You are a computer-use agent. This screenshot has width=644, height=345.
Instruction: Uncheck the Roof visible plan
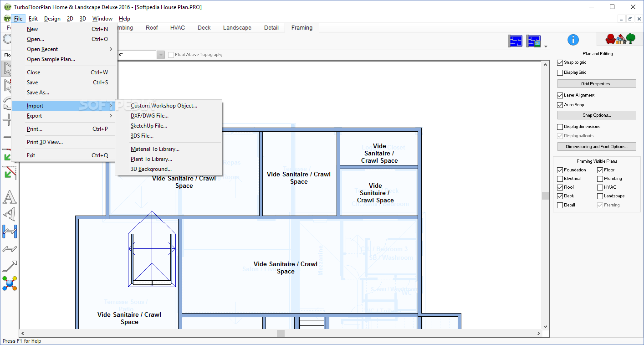[560, 187]
